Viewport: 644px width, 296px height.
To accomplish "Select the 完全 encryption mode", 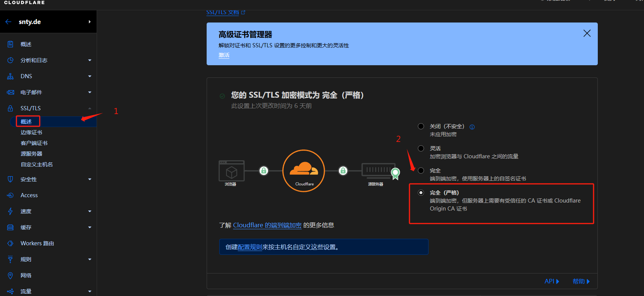I will pos(421,171).
